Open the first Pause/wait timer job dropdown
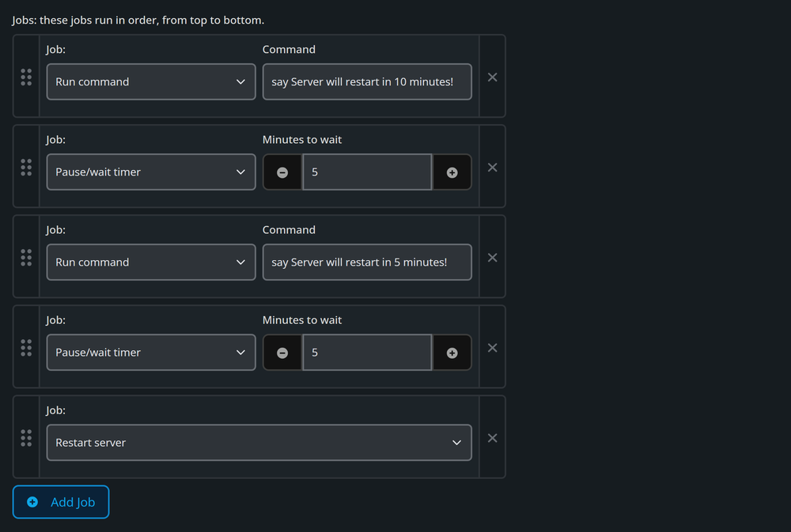Screen dimensions: 791x532 pyautogui.click(x=151, y=172)
